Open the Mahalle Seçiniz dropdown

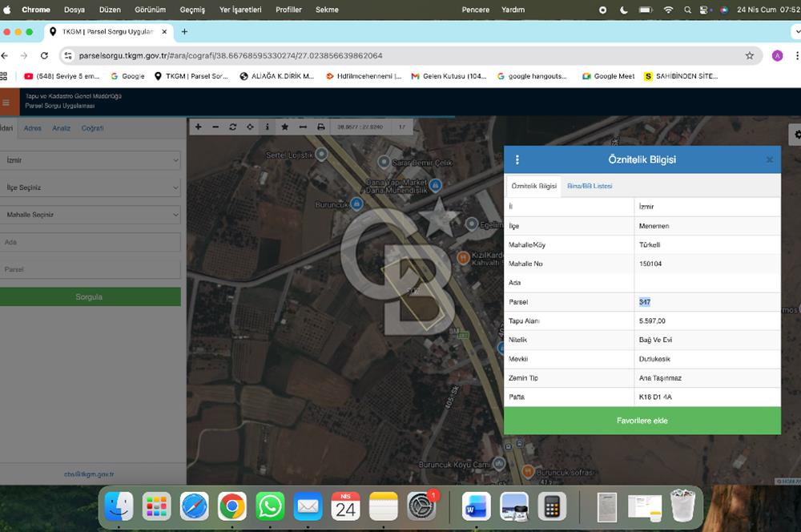coord(91,215)
